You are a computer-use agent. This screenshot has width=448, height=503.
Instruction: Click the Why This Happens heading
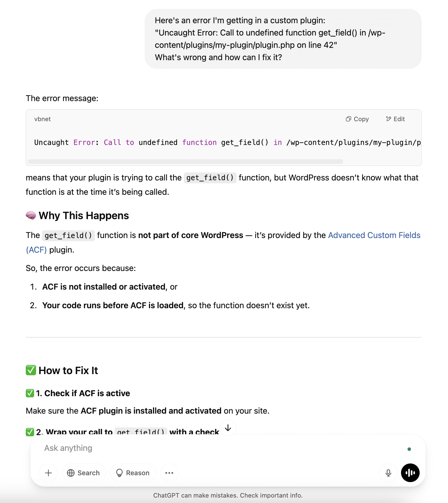tap(84, 215)
